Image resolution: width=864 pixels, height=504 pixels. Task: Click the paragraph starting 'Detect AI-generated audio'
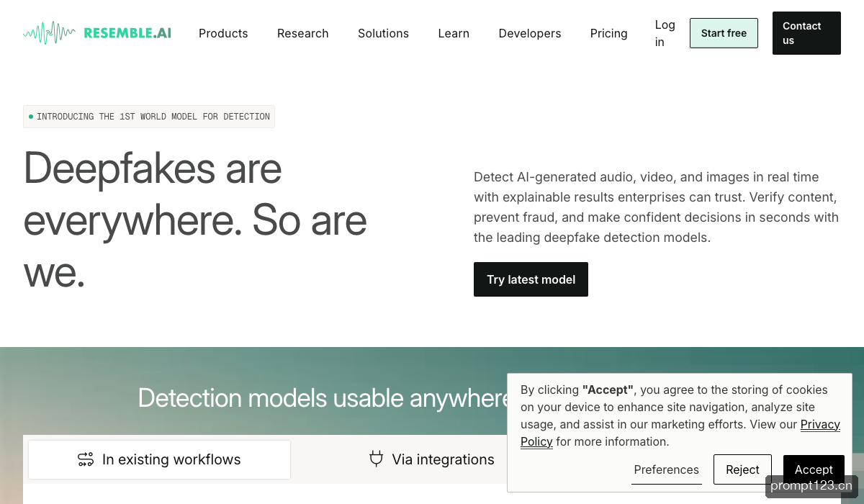click(x=656, y=207)
